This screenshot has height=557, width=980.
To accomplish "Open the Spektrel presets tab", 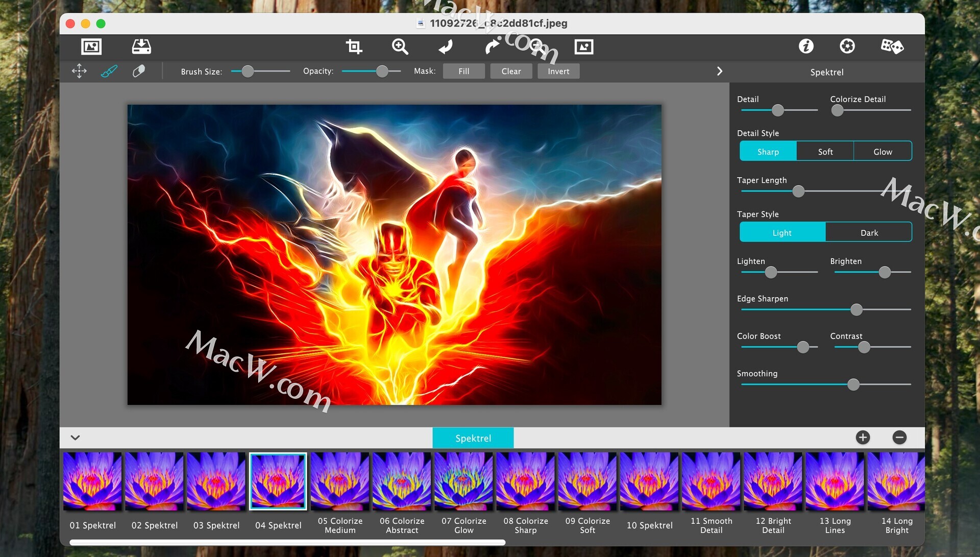I will pos(473,438).
